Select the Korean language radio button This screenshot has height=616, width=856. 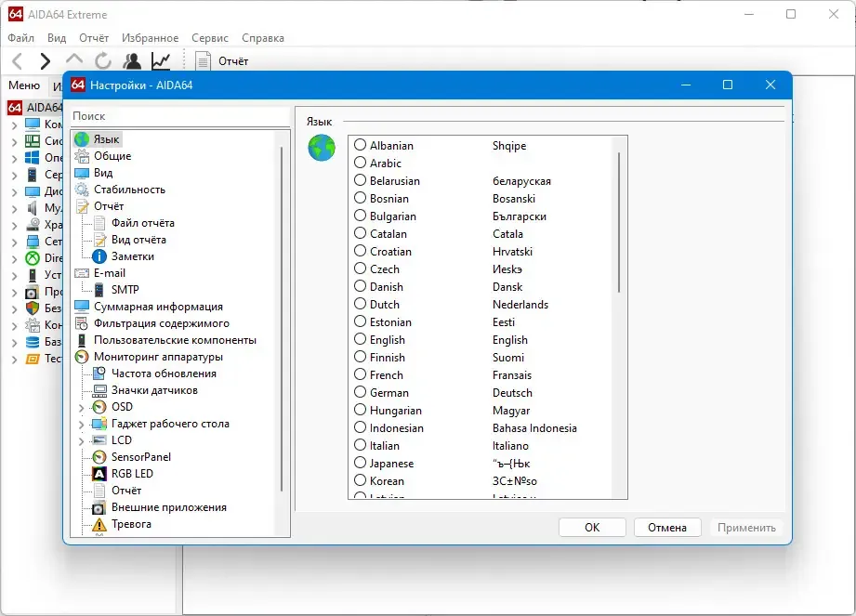click(x=360, y=480)
